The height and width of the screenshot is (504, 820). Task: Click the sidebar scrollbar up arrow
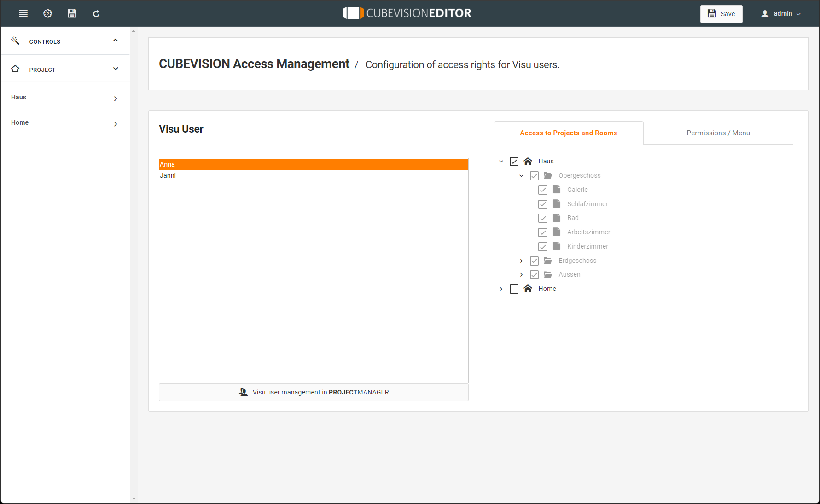134,31
